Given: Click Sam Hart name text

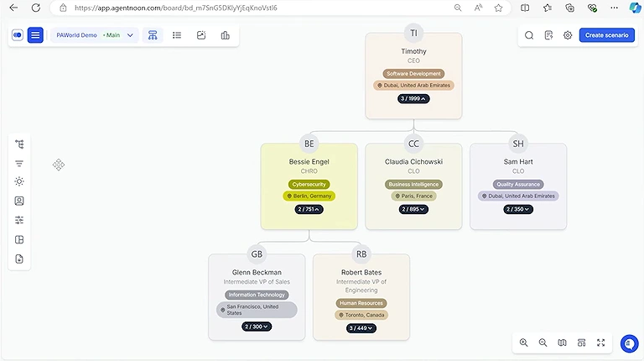Looking at the screenshot, I should point(518,161).
